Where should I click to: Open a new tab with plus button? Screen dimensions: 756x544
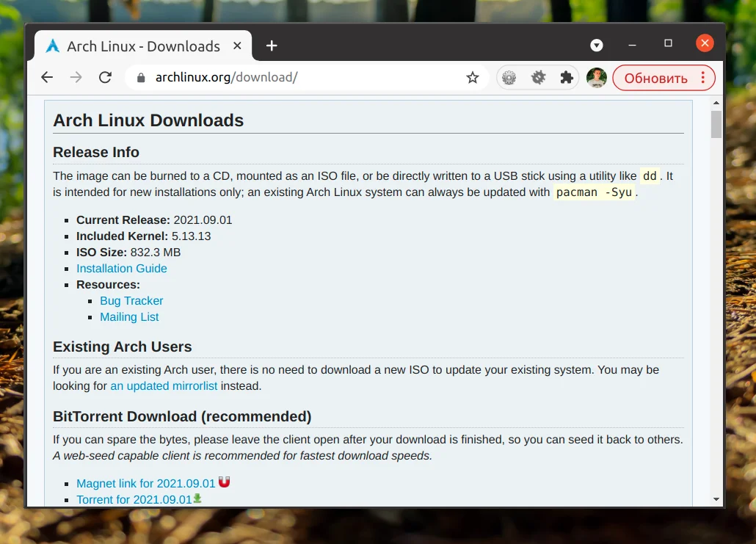point(272,46)
